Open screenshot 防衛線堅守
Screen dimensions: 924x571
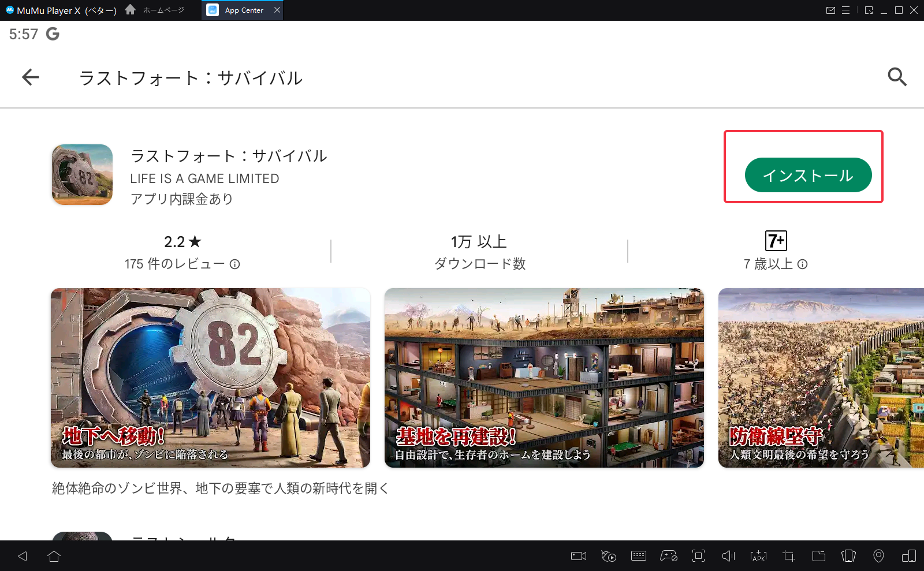(x=821, y=378)
